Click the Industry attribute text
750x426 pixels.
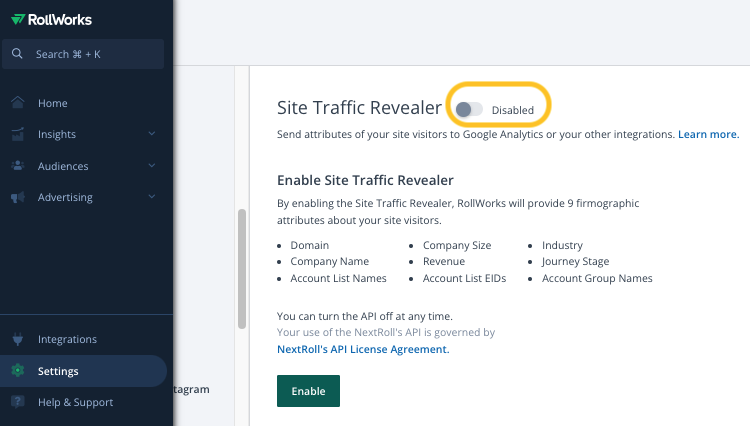click(x=562, y=245)
